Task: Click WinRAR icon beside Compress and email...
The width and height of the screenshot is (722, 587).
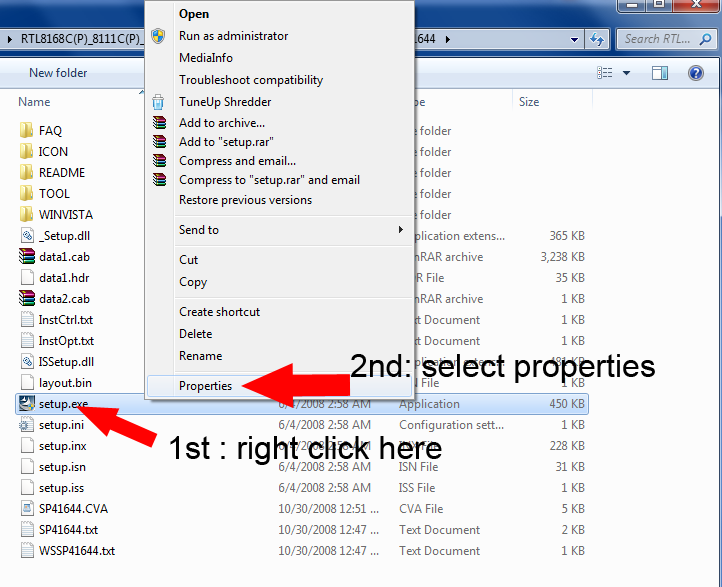Action: [x=159, y=160]
